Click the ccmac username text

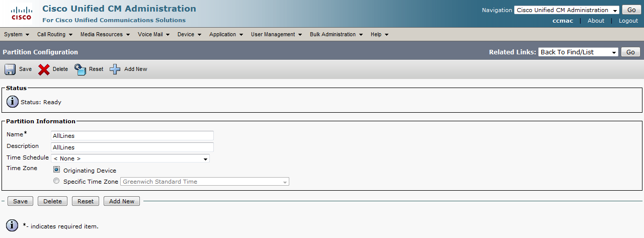[563, 21]
